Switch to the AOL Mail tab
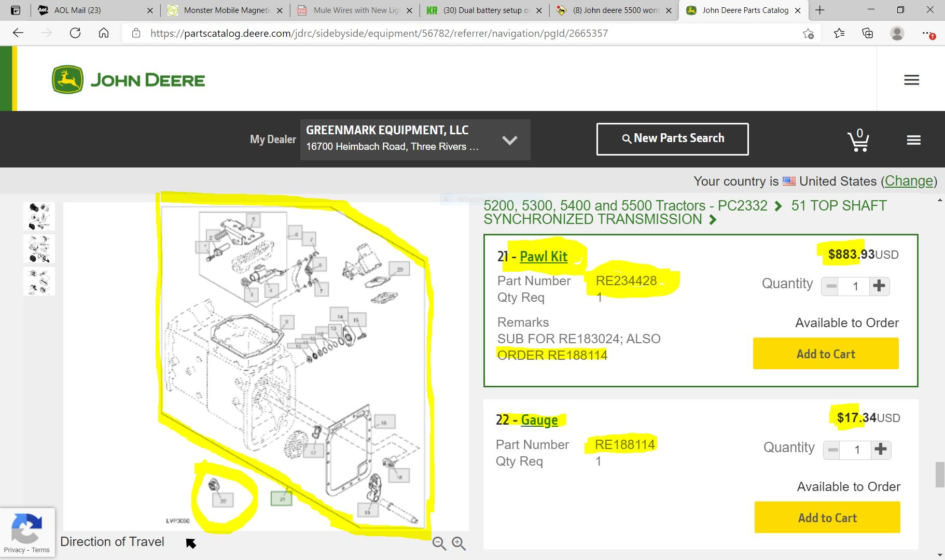945x560 pixels. click(78, 10)
